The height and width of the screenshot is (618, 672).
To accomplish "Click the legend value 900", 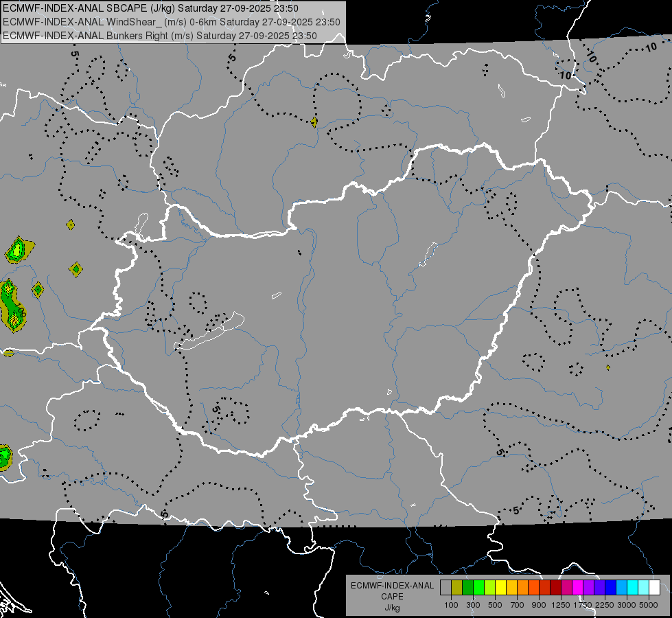I will [539, 605].
